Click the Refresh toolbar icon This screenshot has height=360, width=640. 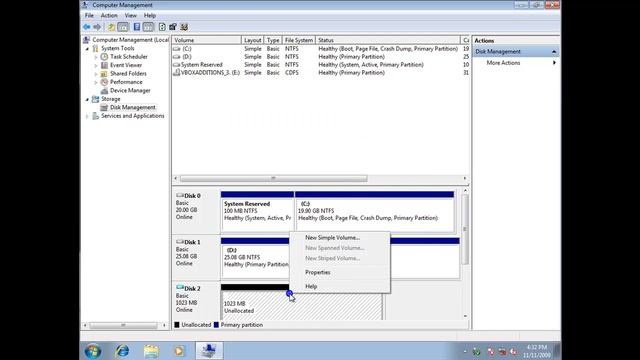tap(162, 27)
